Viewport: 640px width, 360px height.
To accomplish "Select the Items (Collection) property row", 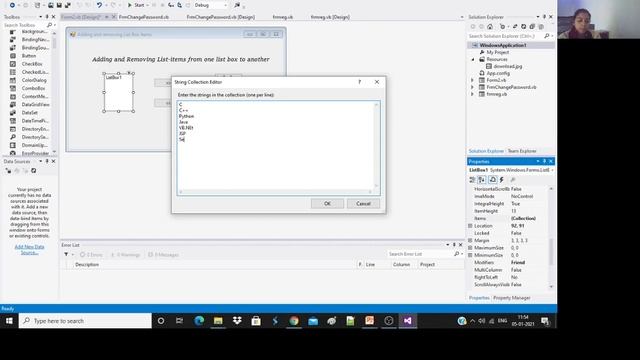I will pos(509,219).
